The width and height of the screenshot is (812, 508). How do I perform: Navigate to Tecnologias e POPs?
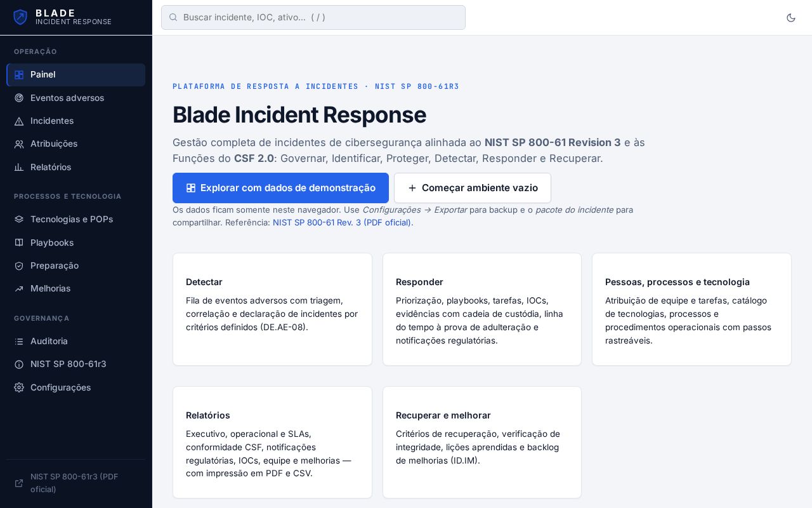(75, 219)
